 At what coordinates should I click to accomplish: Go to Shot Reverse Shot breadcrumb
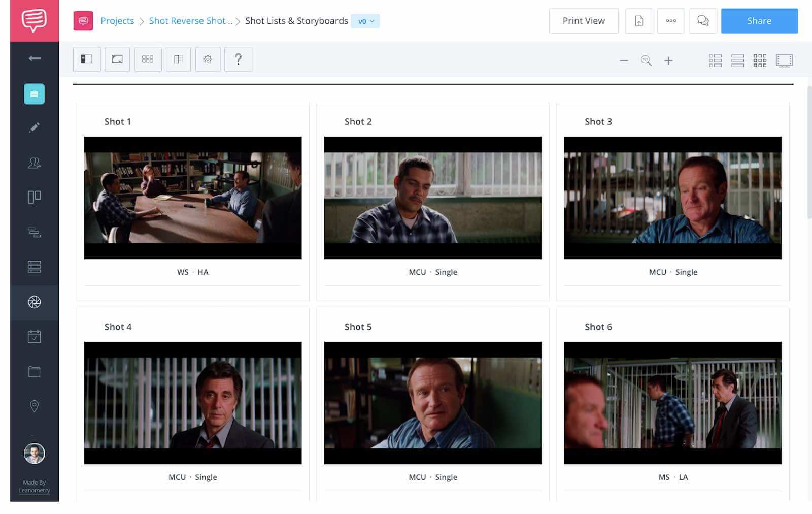click(x=190, y=21)
